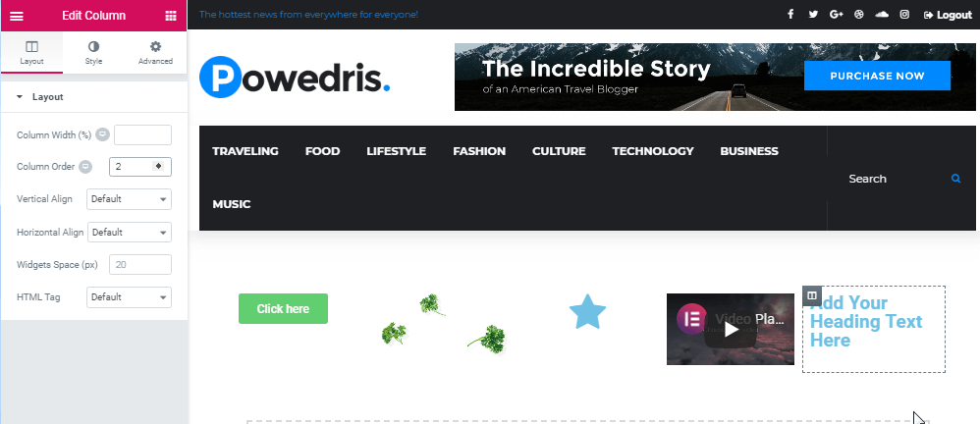The image size is (980, 424).
Task: Open the Elementor hamburger menu
Action: (17, 16)
